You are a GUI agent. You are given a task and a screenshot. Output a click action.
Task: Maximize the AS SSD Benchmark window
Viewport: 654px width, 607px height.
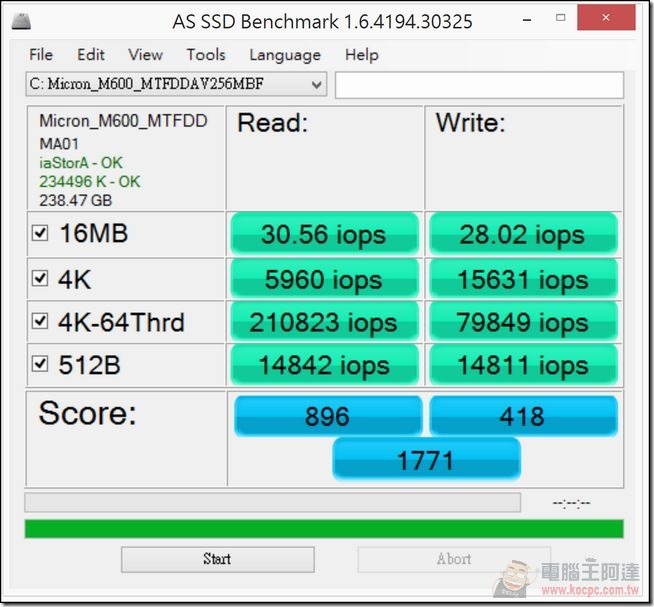pos(561,18)
